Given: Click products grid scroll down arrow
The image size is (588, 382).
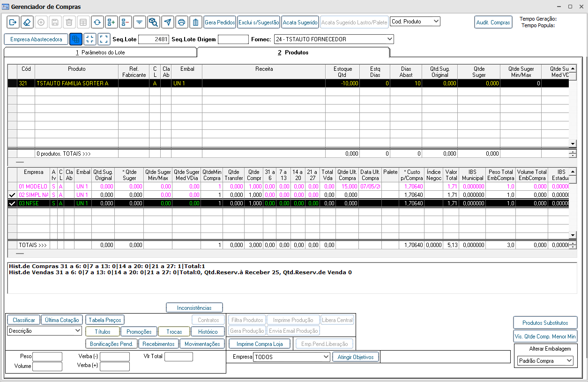Looking at the screenshot, I should (x=573, y=143).
